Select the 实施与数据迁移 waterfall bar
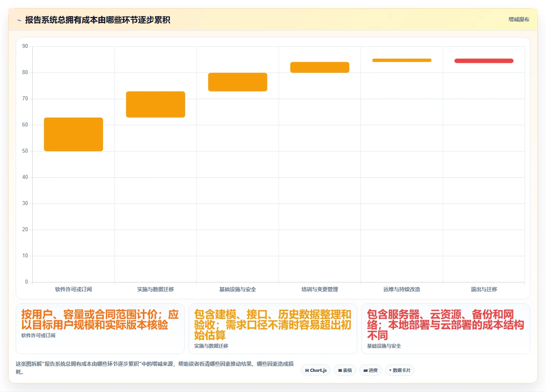Screen dimensions: 546x392 pyautogui.click(x=156, y=104)
